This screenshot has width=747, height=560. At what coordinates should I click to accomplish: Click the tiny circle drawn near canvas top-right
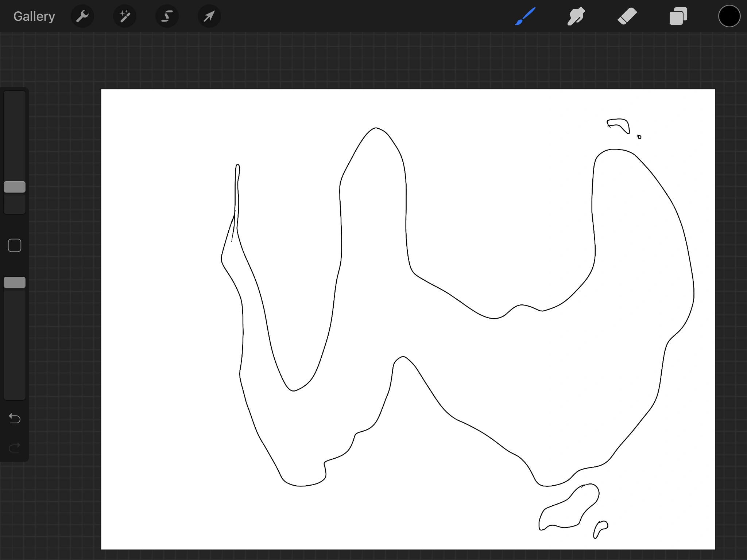(639, 137)
